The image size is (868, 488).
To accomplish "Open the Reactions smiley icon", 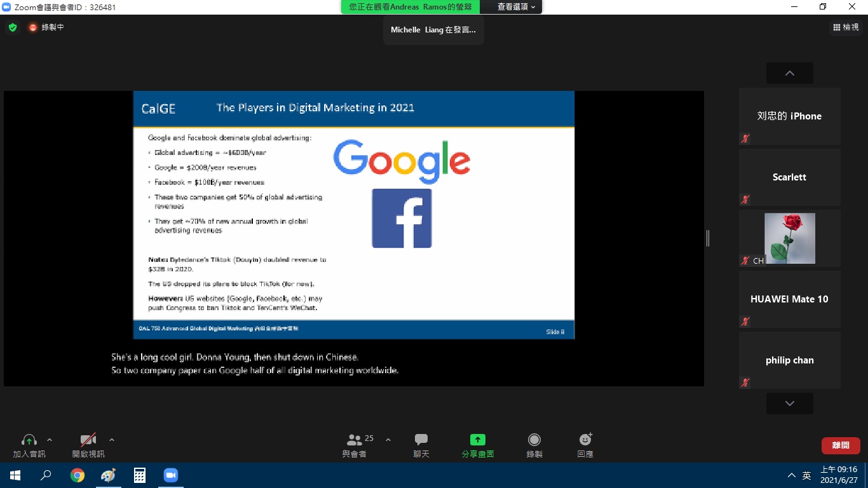I will click(585, 440).
